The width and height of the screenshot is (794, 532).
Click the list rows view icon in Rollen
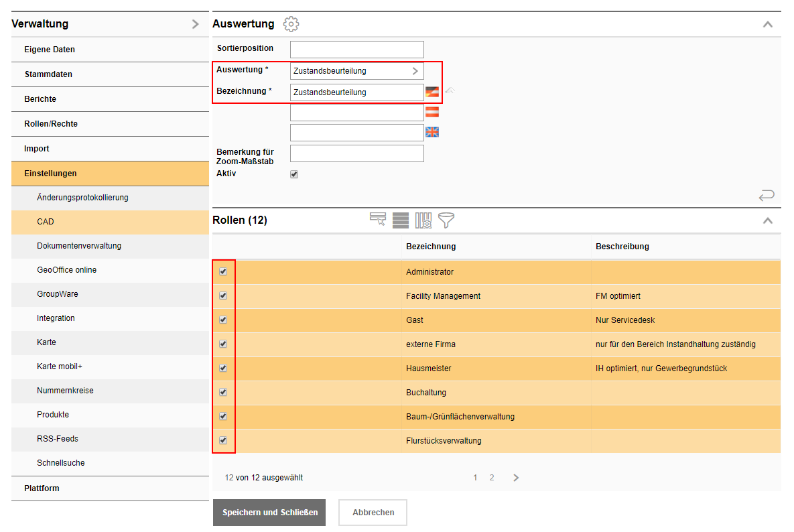(401, 220)
